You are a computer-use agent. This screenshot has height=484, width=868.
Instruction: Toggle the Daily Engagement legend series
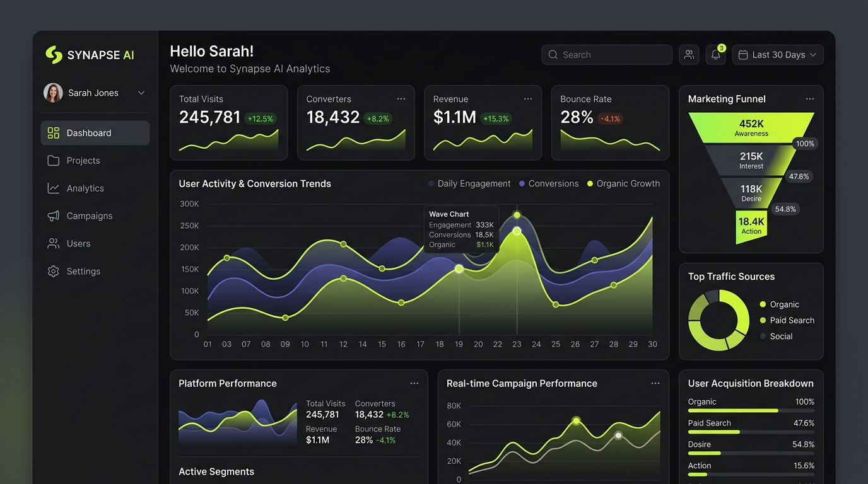pos(469,183)
